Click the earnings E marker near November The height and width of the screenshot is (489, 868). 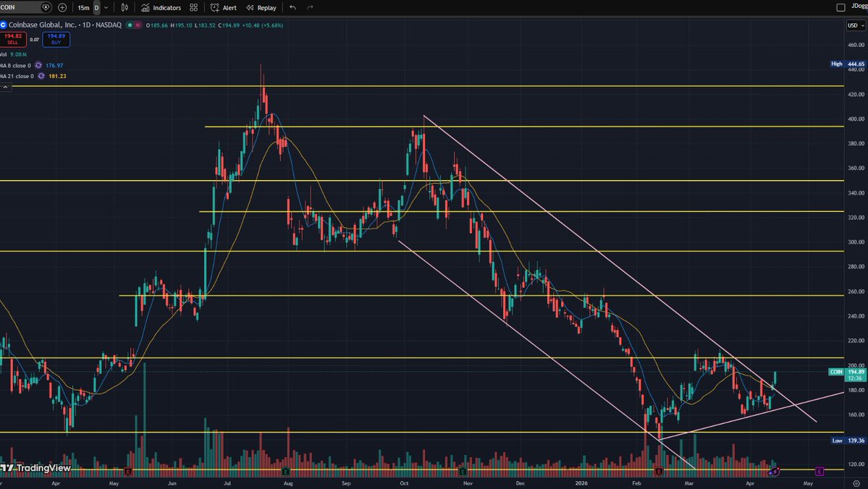click(462, 472)
